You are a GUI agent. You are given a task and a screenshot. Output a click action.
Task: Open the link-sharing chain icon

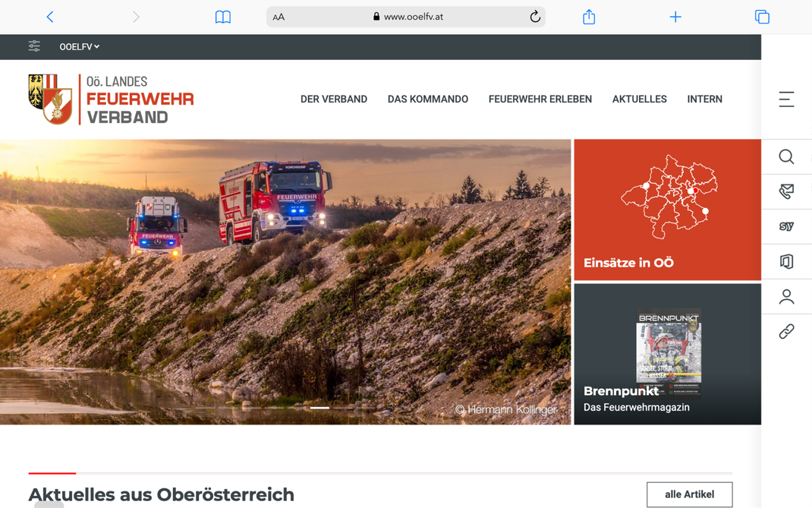pos(786,331)
